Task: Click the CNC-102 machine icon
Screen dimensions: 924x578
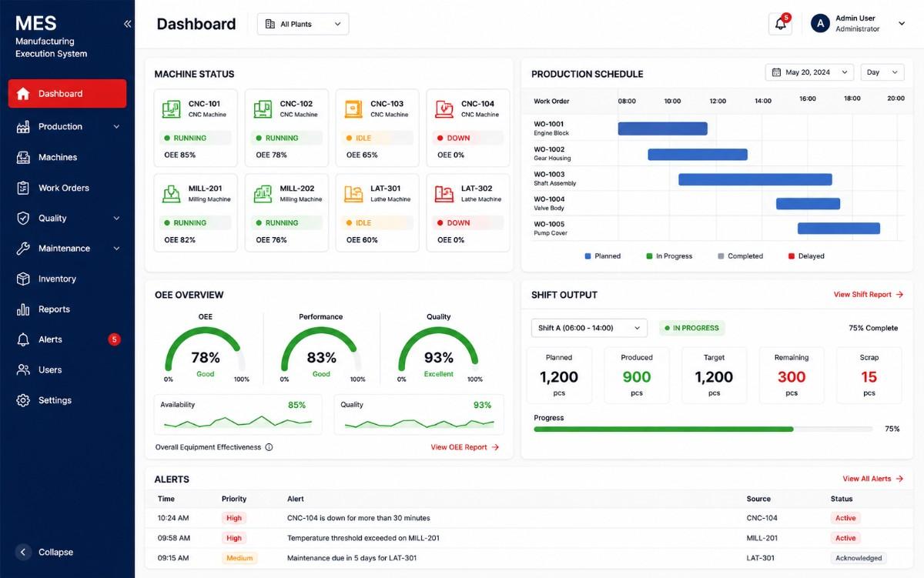Action: (x=263, y=109)
